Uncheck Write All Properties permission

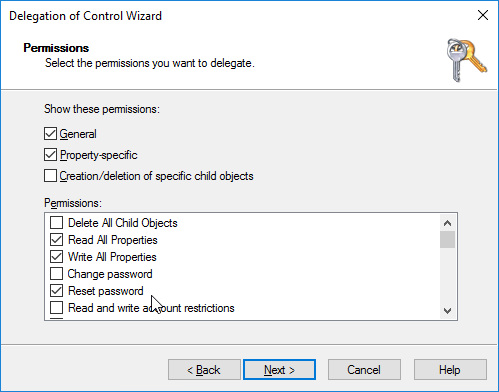56,257
